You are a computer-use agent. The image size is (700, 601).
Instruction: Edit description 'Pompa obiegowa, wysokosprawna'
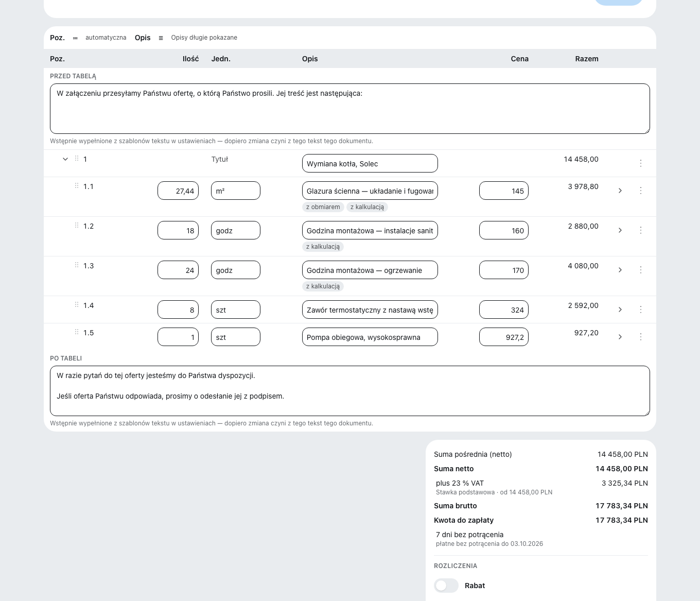click(370, 337)
